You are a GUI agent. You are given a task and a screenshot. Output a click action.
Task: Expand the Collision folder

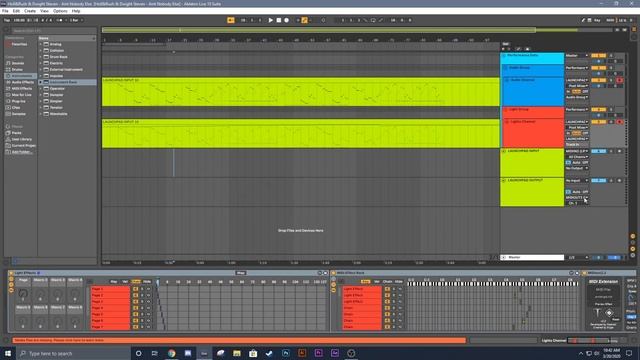click(x=40, y=50)
